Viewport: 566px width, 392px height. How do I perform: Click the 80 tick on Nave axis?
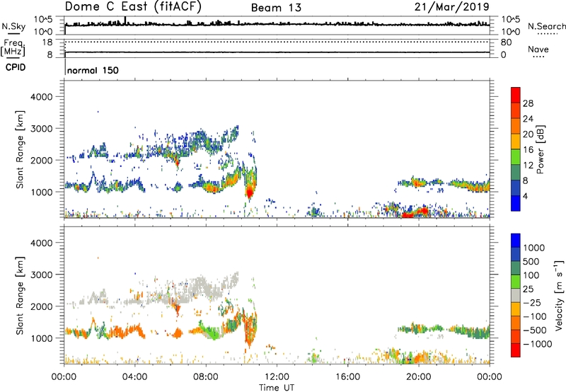coord(506,42)
